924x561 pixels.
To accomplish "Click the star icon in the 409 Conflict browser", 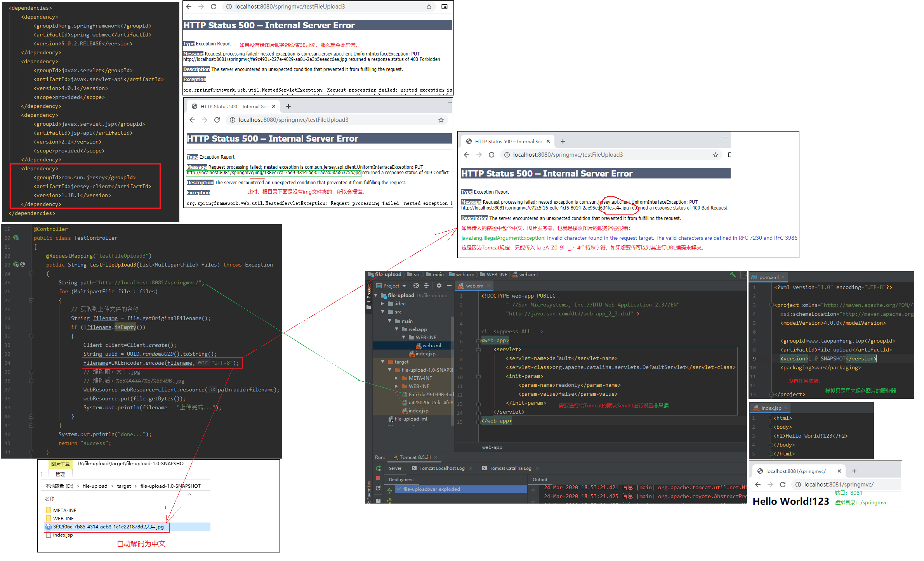I will (x=441, y=120).
